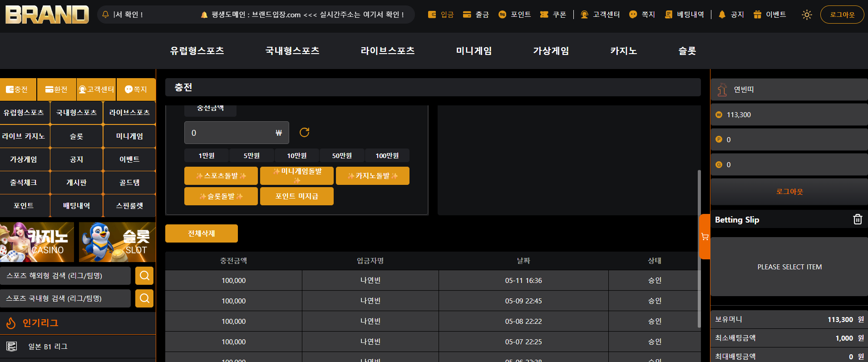Click the vertical scrollbar of deposit list
The width and height of the screenshot is (868, 362).
[699, 248]
